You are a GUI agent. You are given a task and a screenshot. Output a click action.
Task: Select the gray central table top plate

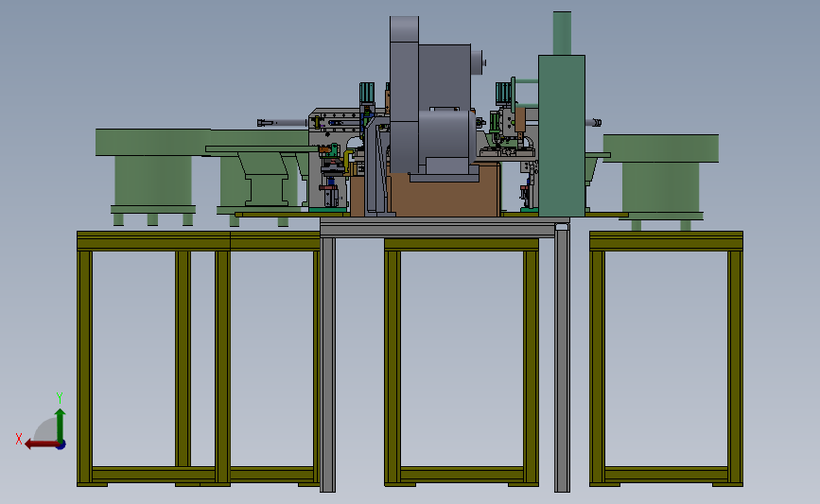pyautogui.click(x=445, y=227)
